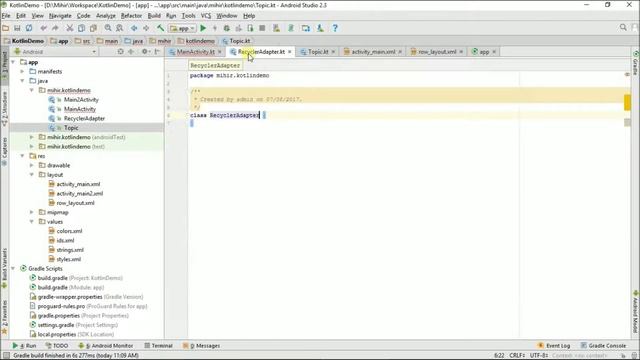This screenshot has width=640, height=360.
Task: Open the app run configuration dropdown
Action: 182,28
